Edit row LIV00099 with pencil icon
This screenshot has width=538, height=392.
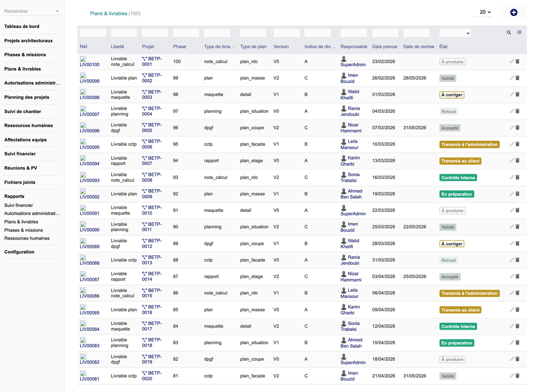tap(512, 78)
